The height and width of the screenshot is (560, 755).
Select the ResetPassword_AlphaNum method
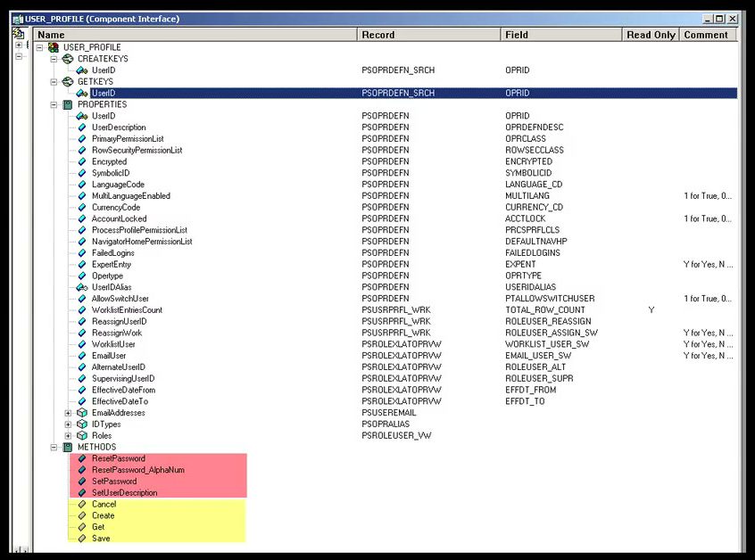click(138, 470)
